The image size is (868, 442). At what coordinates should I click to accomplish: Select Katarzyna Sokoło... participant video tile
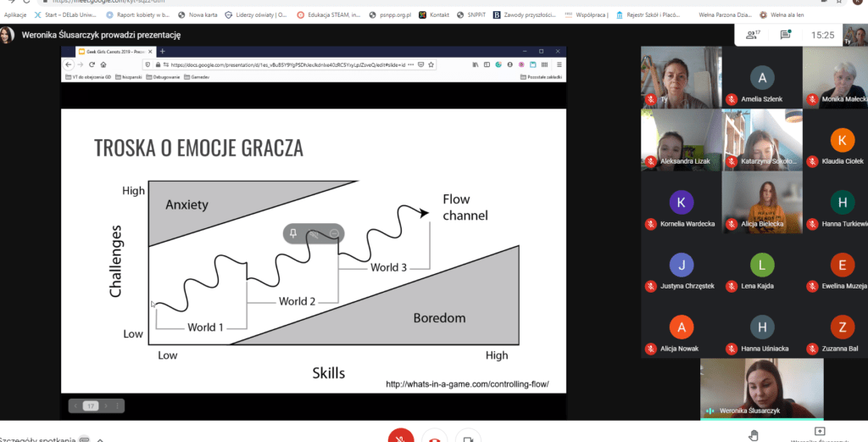tap(762, 140)
